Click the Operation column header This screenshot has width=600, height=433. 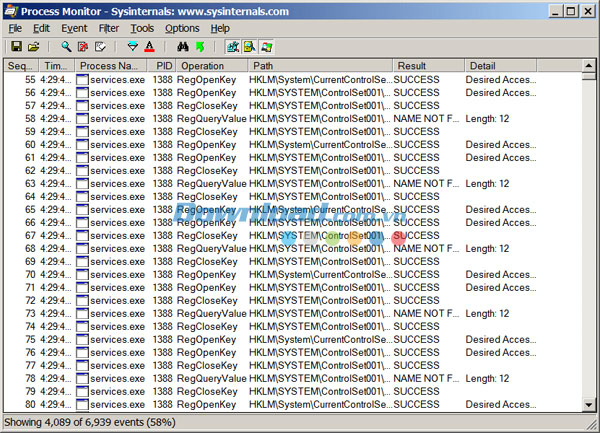[212, 66]
